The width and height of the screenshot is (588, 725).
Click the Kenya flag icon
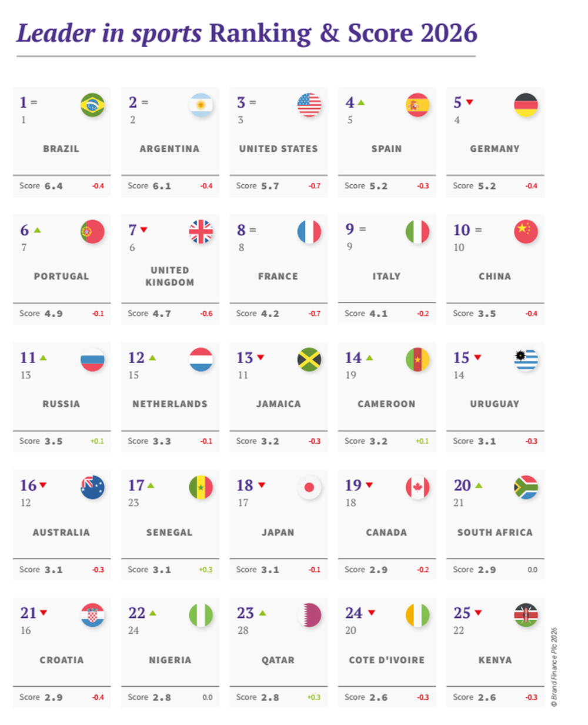click(526, 615)
